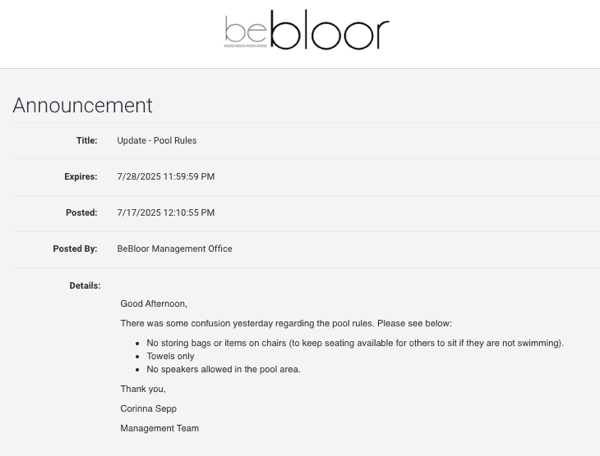This screenshot has width=600, height=456.
Task: Click the Towels only bullet item
Action: pos(170,356)
